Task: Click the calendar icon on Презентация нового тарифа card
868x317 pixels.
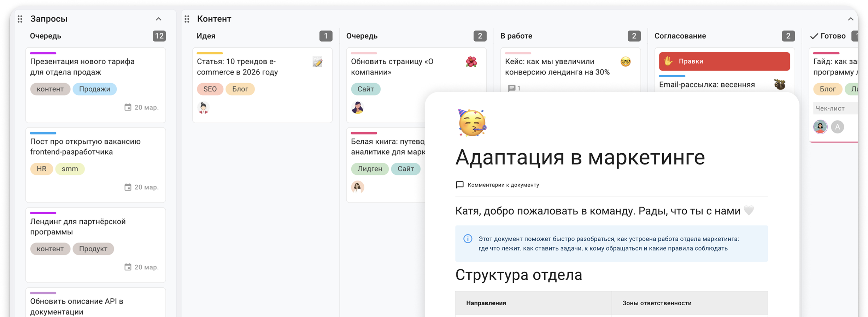Action: click(x=128, y=107)
